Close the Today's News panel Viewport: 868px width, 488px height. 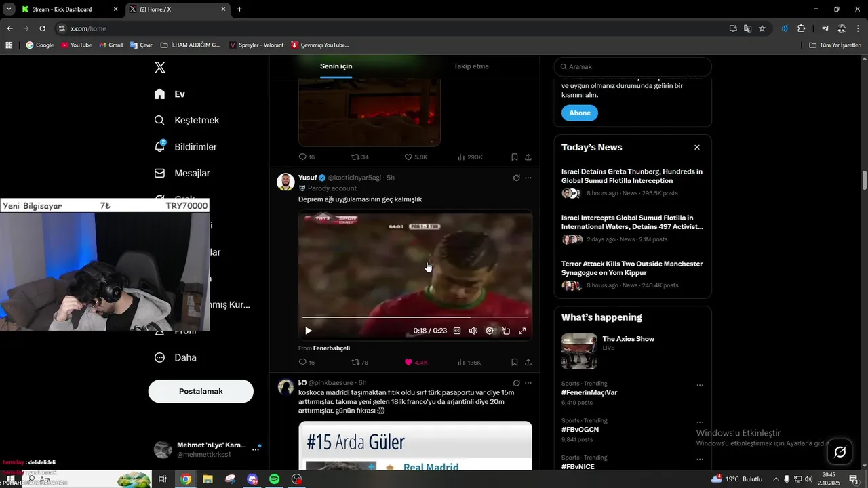696,147
